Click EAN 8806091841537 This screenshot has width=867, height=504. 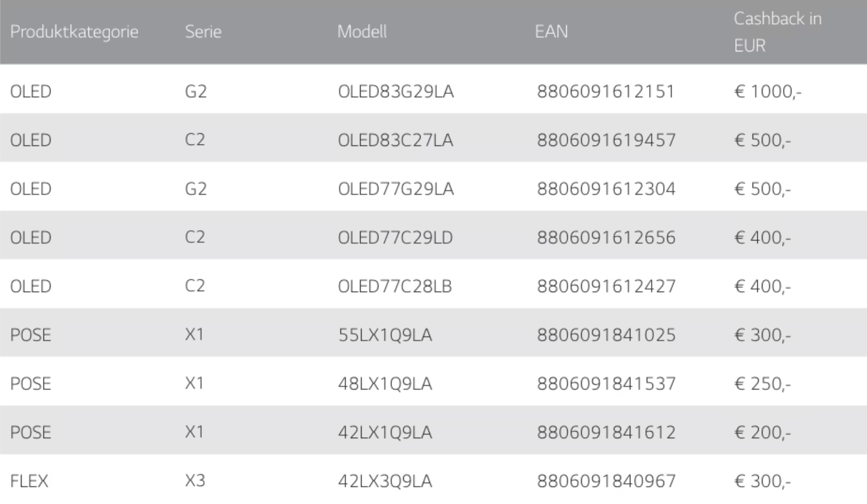[x=606, y=383]
